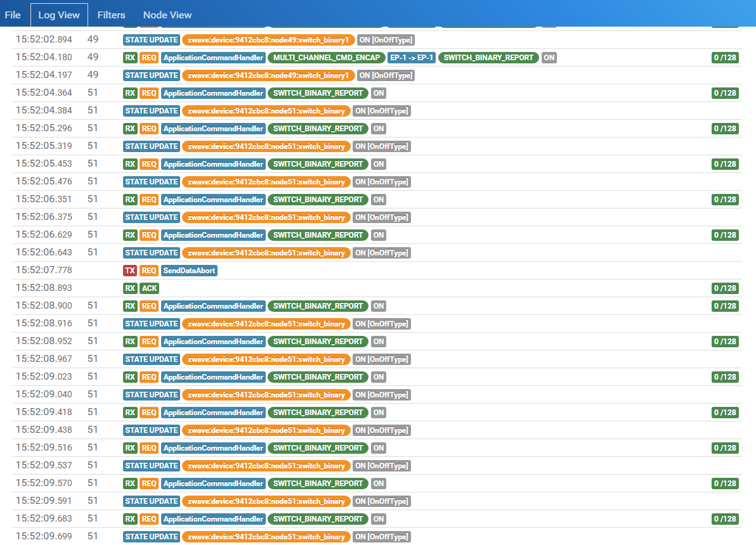The image size is (756, 545).
Task: Open the Filters menu
Action: [112, 15]
